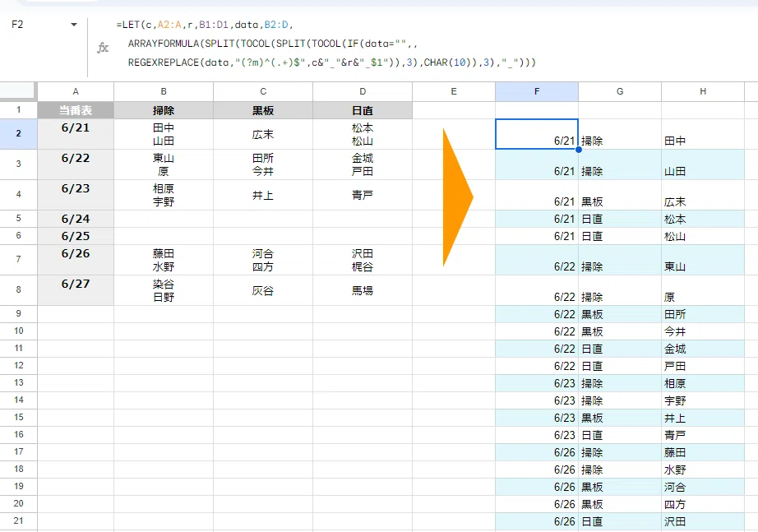The height and width of the screenshot is (532, 758).
Task: Select row 1 header
Action: [x=18, y=110]
